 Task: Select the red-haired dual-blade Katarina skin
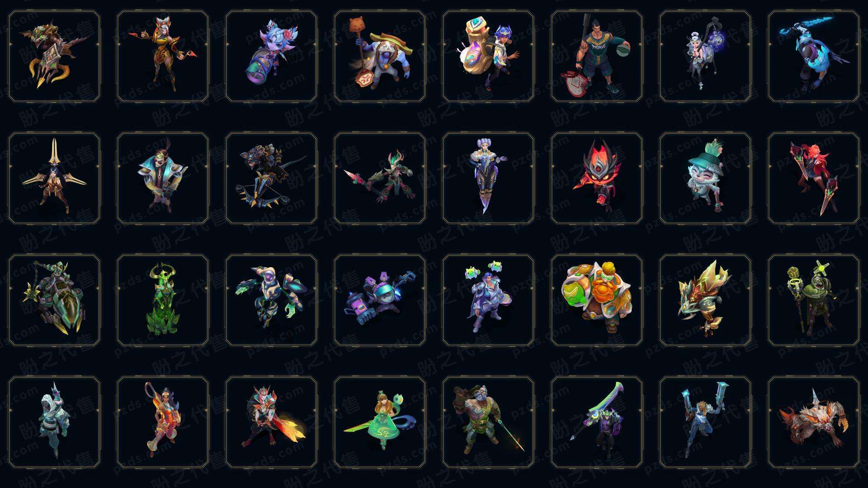coord(814,178)
